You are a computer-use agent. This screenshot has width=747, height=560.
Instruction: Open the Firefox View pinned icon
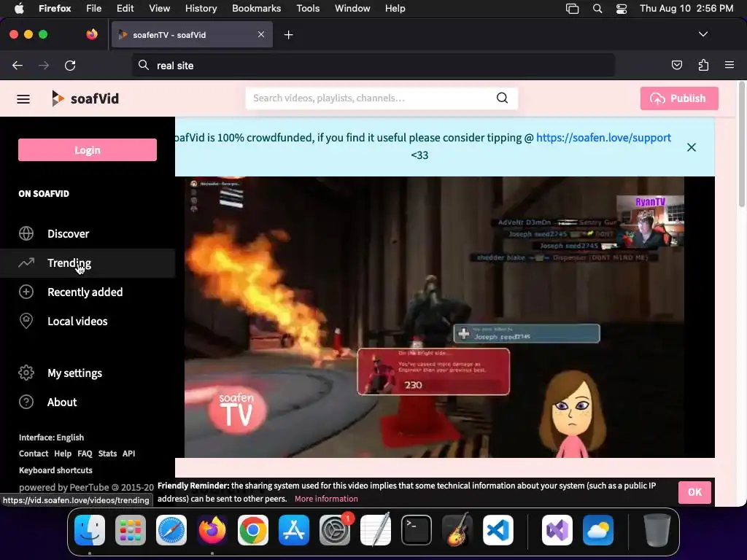92,34
